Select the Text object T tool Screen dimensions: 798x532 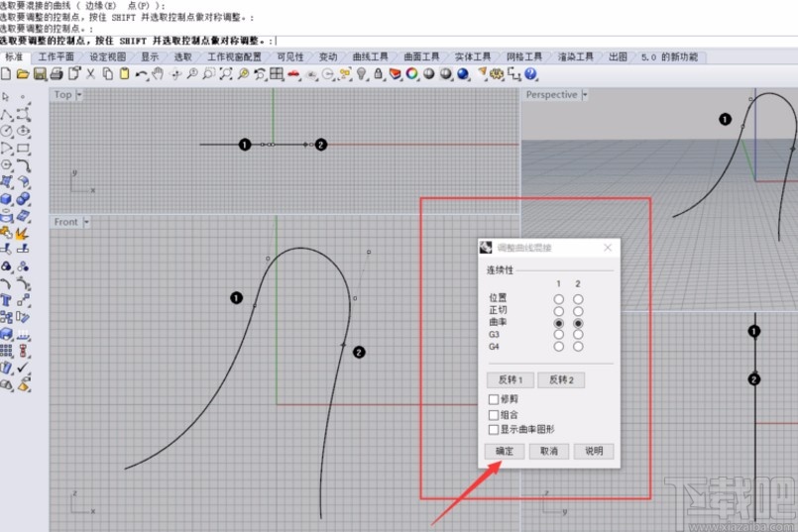pyautogui.click(x=6, y=300)
